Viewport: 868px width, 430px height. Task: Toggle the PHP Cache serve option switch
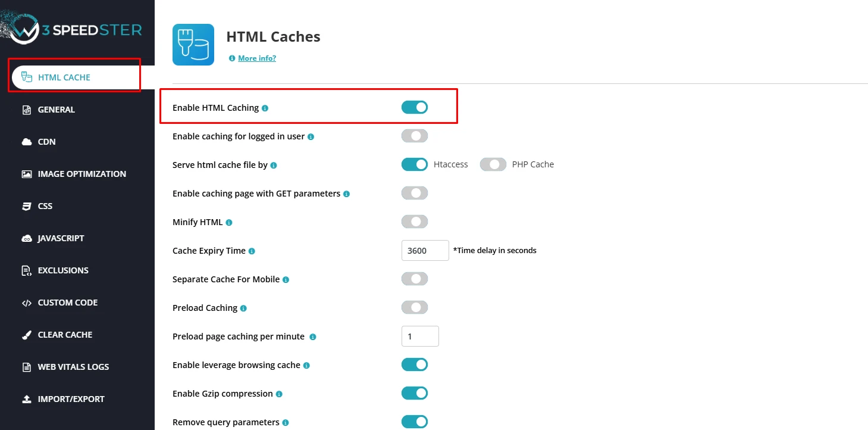[493, 164]
